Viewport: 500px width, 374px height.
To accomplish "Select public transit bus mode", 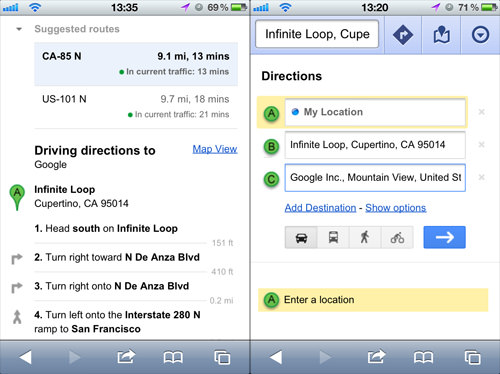I will [333, 237].
